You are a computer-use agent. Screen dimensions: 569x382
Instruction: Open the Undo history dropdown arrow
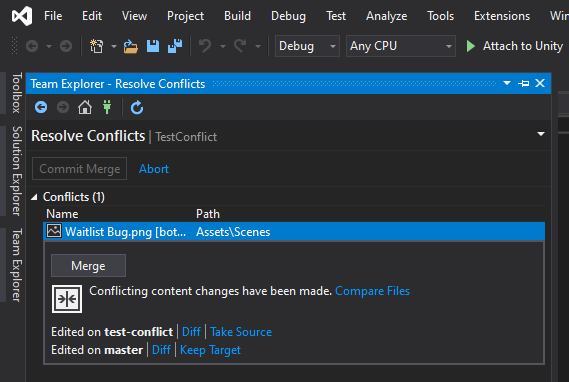(x=223, y=46)
